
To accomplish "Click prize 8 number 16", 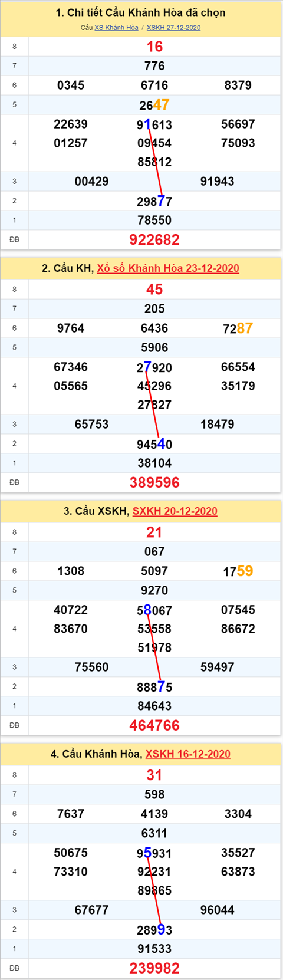I will tap(154, 47).
